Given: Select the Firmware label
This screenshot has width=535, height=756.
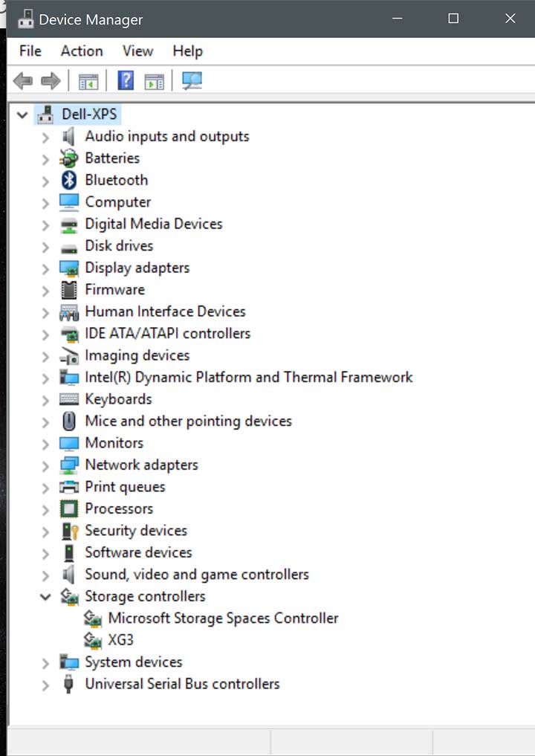Looking at the screenshot, I should (114, 289).
